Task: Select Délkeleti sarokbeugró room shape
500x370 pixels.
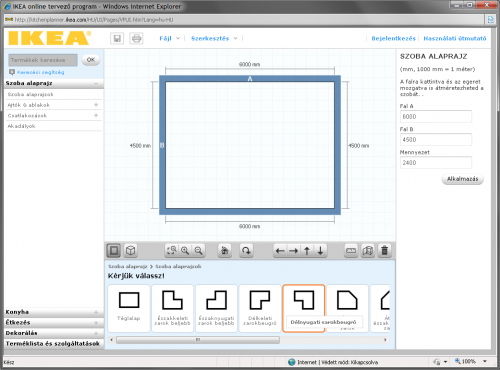Action: [x=260, y=308]
